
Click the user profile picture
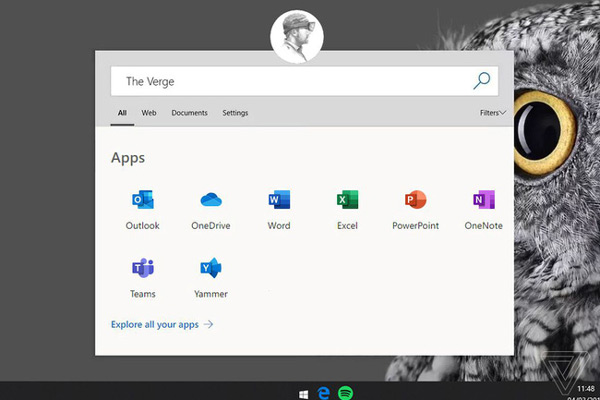point(297,36)
